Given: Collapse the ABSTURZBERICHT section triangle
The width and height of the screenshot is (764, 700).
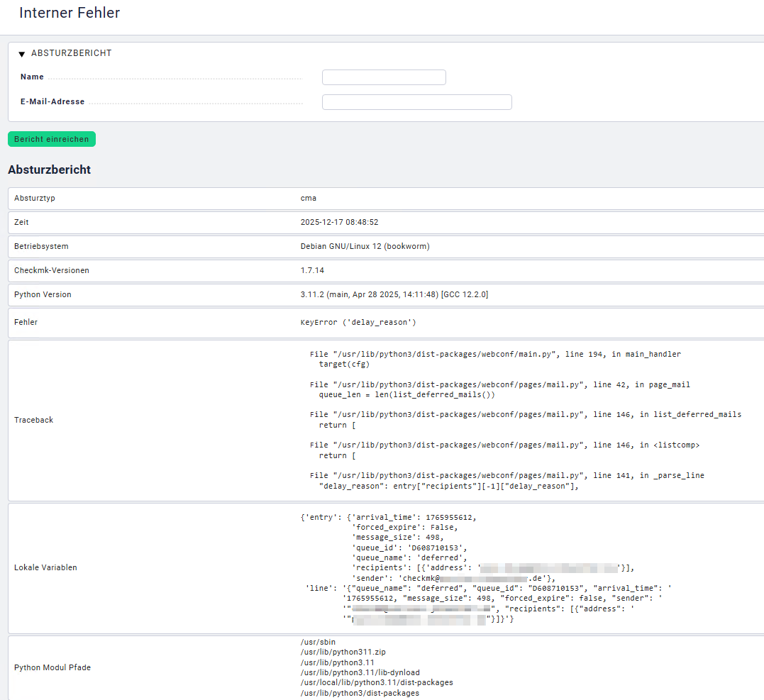Looking at the screenshot, I should (22, 54).
